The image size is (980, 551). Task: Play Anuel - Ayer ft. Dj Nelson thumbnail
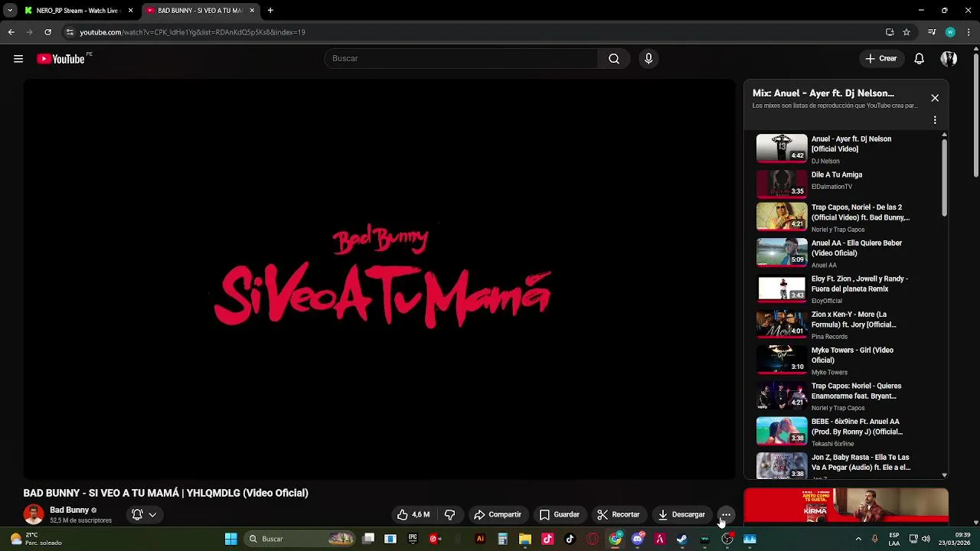point(782,148)
